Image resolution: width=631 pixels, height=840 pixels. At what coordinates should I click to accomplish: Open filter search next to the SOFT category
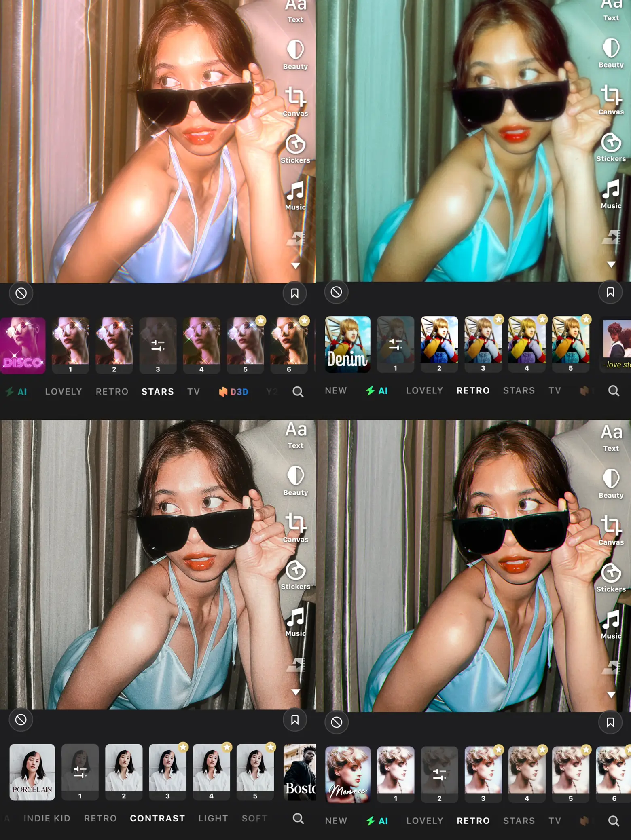298,818
